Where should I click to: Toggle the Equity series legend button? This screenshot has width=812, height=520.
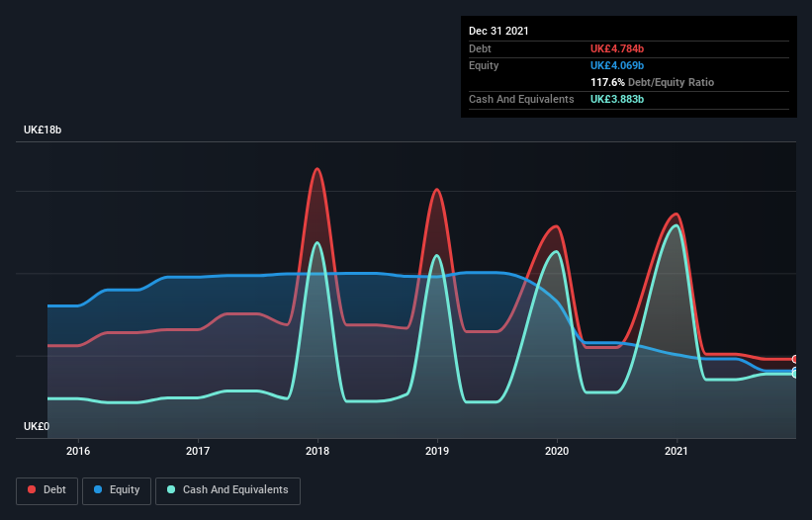click(x=117, y=490)
